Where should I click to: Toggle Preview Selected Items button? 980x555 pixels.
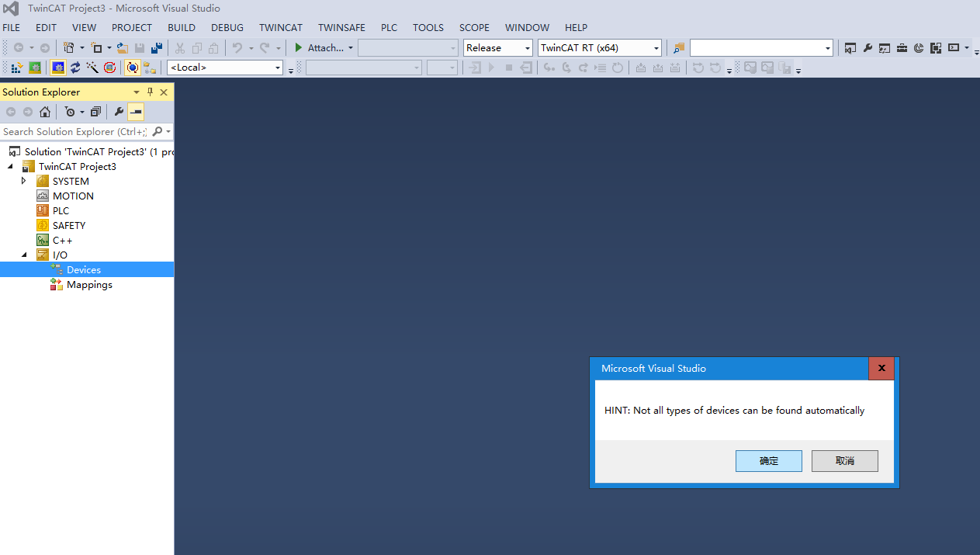point(136,112)
